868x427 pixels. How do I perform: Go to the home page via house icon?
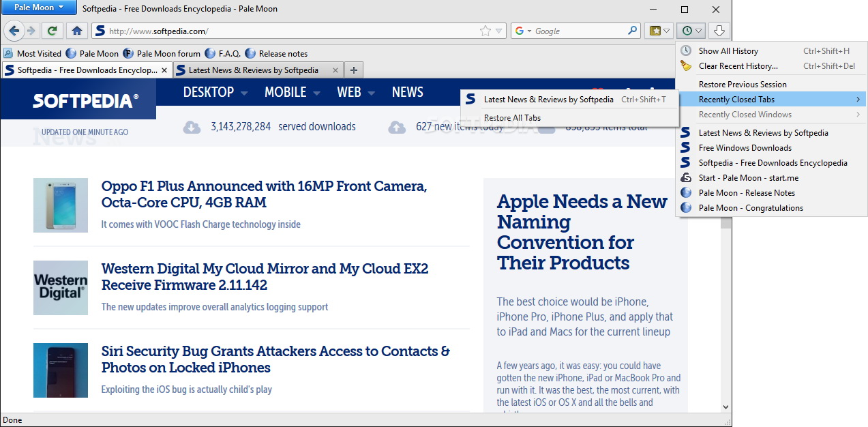(77, 31)
